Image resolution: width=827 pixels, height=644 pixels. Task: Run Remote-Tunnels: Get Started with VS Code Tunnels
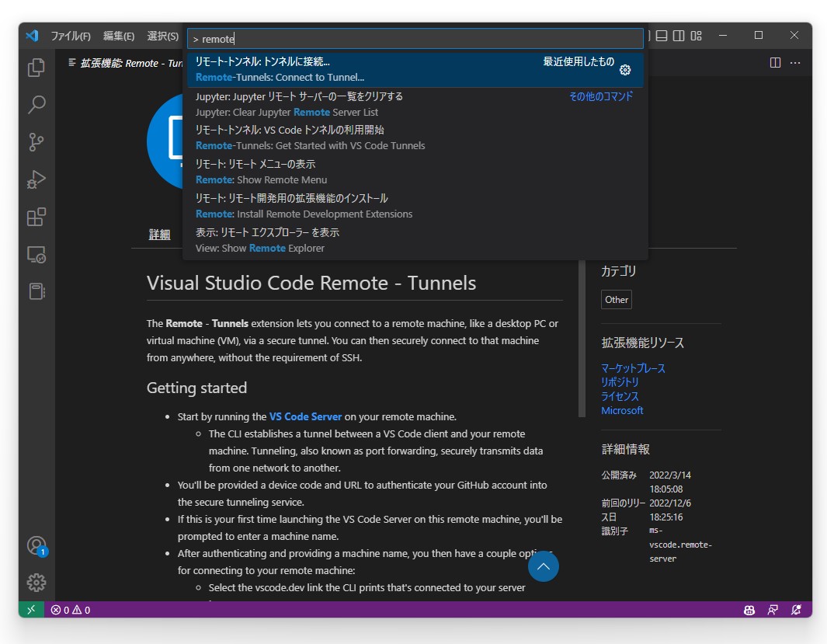click(415, 138)
